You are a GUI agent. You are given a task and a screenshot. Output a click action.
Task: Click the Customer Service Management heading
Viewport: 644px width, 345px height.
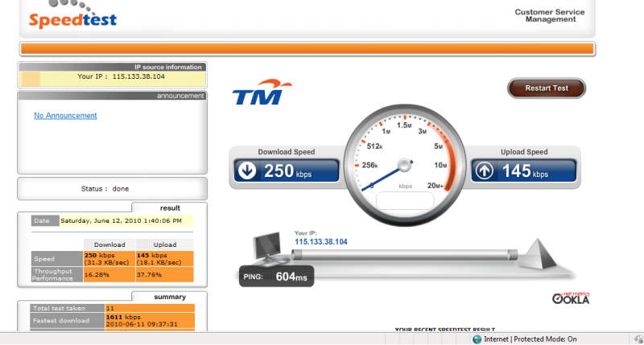(x=549, y=15)
